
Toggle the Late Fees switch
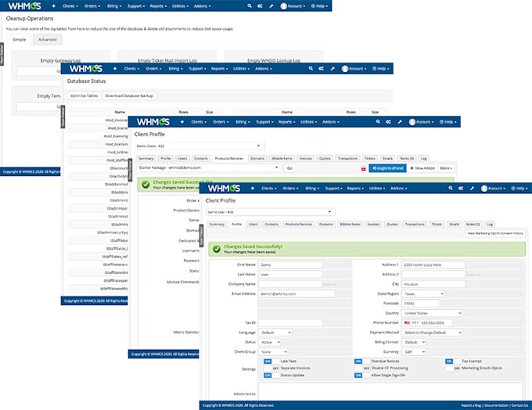(271, 361)
